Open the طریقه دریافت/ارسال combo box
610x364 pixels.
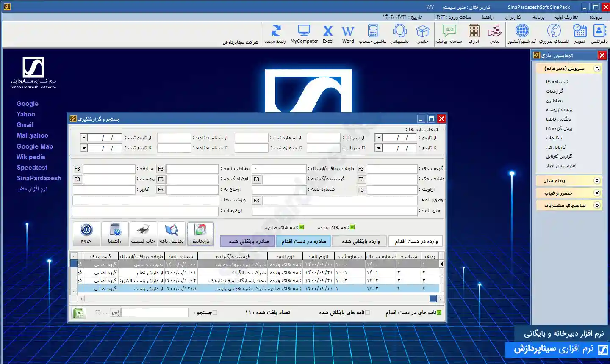pos(279,169)
